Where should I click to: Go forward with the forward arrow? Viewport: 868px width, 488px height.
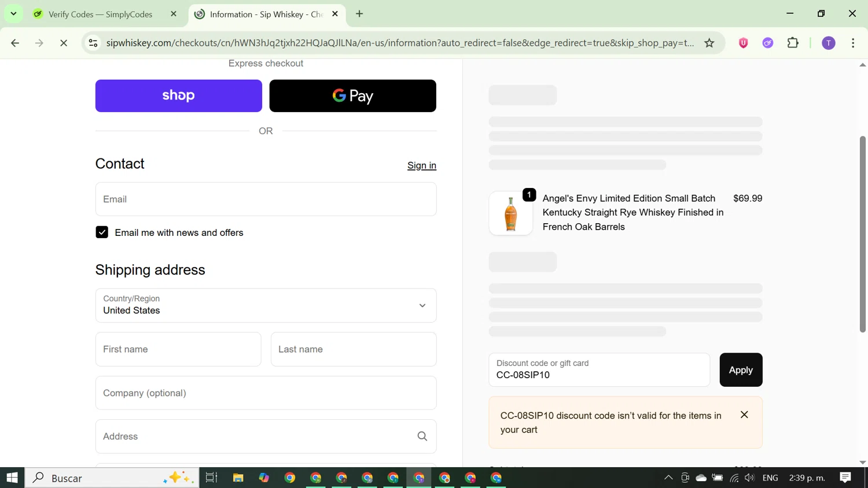tap(39, 43)
